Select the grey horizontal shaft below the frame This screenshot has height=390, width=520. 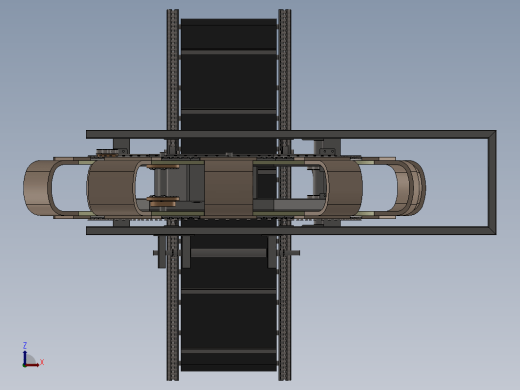[229, 253]
